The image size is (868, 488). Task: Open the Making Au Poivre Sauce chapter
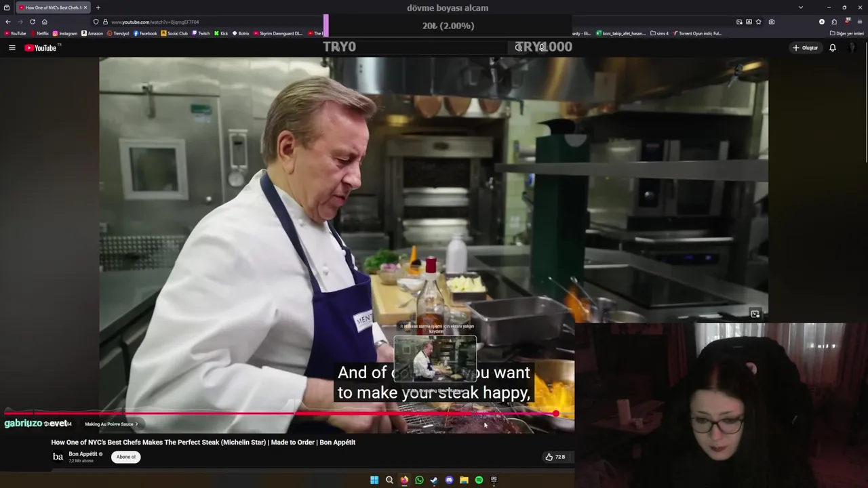point(111,424)
